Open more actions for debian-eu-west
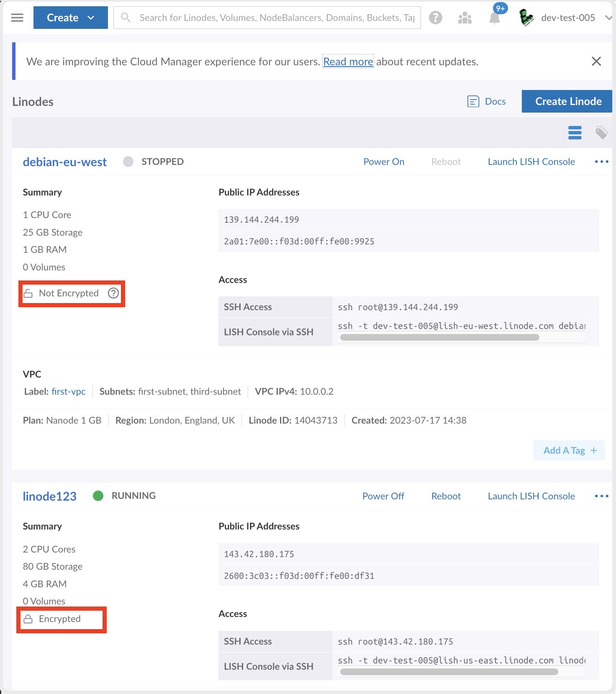 click(x=601, y=162)
